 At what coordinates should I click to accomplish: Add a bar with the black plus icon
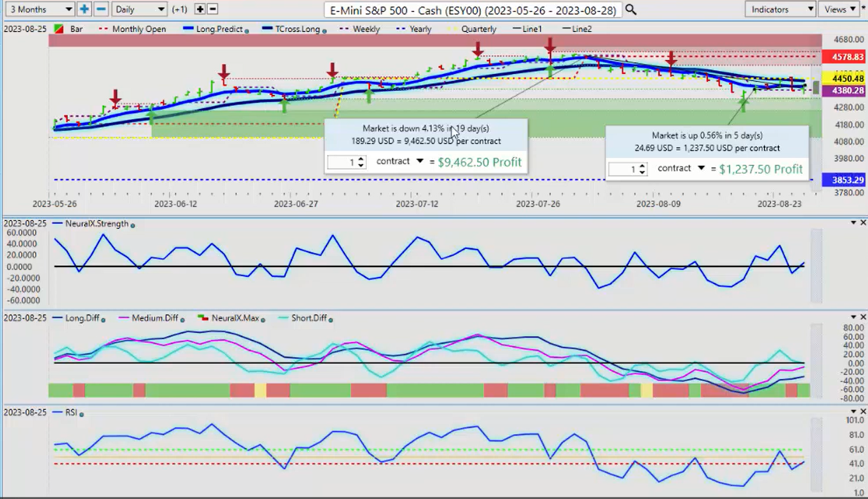coord(200,9)
